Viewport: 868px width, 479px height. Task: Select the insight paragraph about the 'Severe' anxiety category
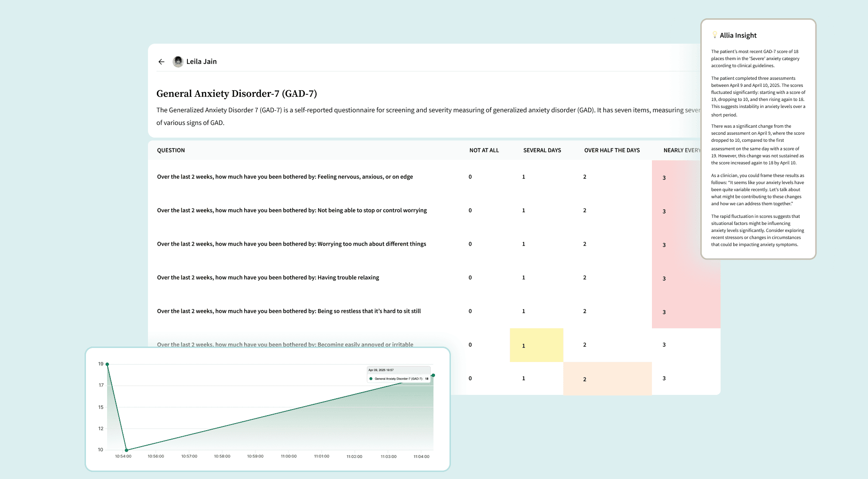tap(755, 59)
